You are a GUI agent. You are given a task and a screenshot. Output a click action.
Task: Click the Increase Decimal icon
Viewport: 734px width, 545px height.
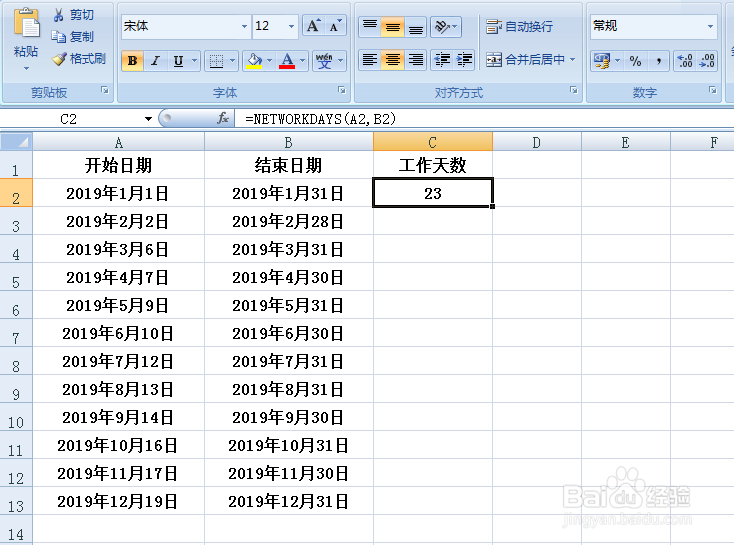(x=685, y=61)
